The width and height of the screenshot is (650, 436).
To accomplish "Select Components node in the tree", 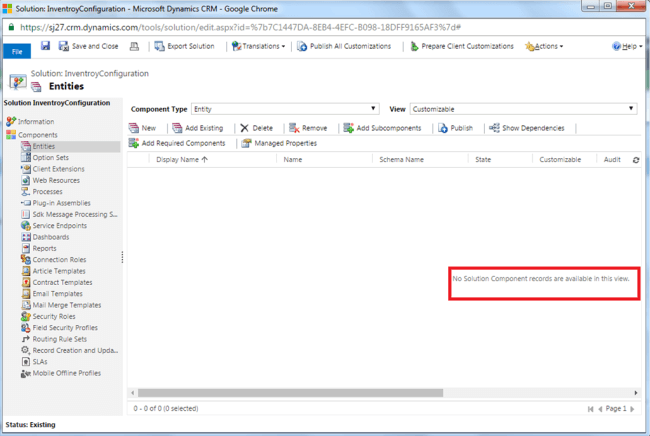I will click(x=32, y=135).
